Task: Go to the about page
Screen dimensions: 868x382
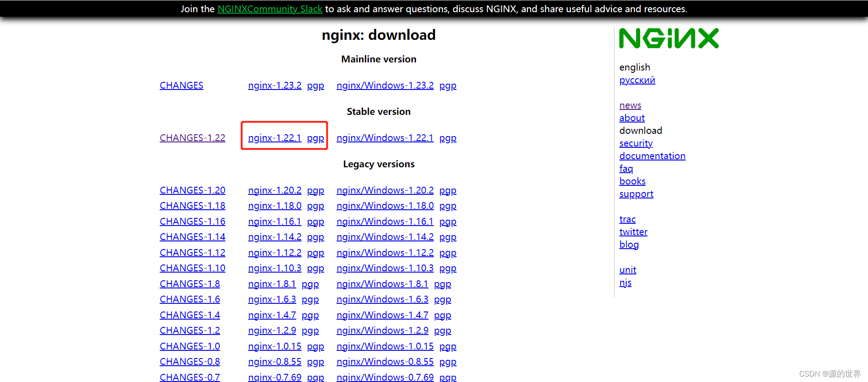Action: pos(632,118)
